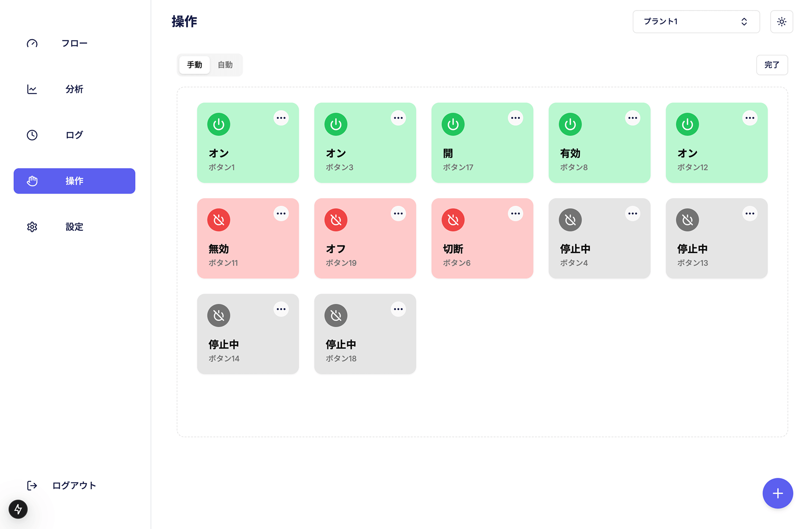Click the lightning bolt icon at bottom-left
The width and height of the screenshot is (812, 529).
[18, 509]
